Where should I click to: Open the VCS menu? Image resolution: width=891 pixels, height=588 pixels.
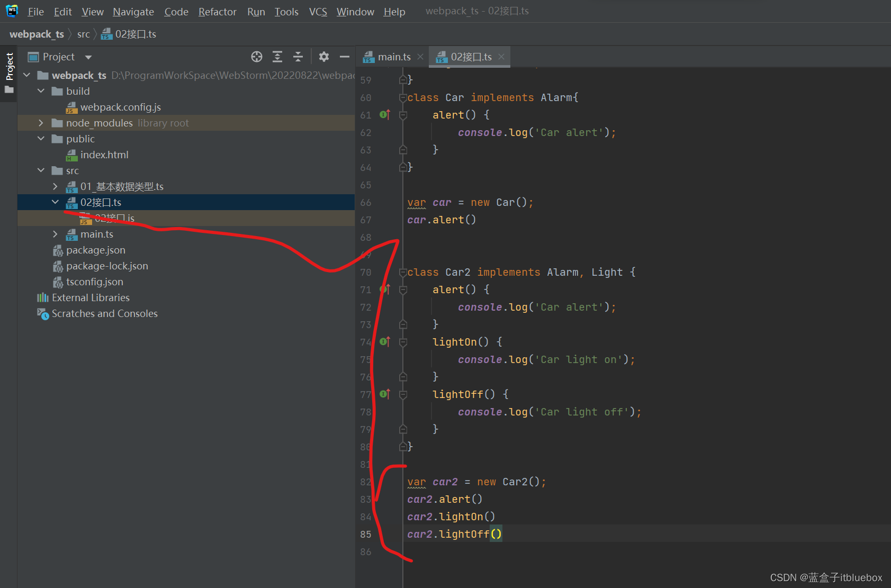pos(318,12)
